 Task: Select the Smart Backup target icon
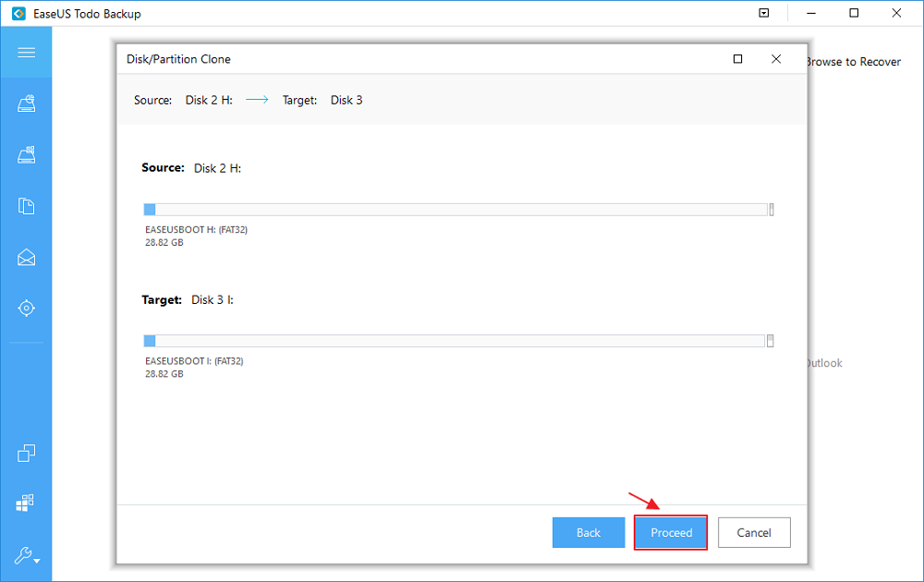point(26,308)
